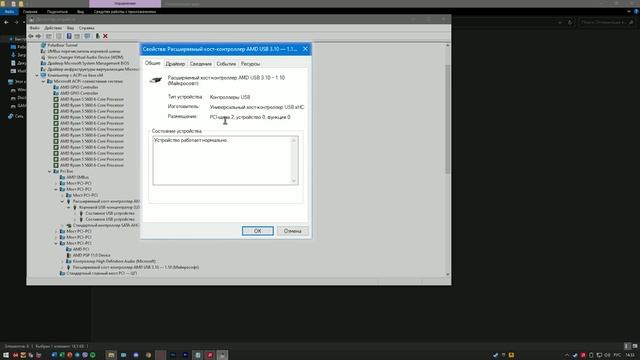Collapse the Pci Bus node
This screenshot has height=360, width=640.
pos(49,171)
